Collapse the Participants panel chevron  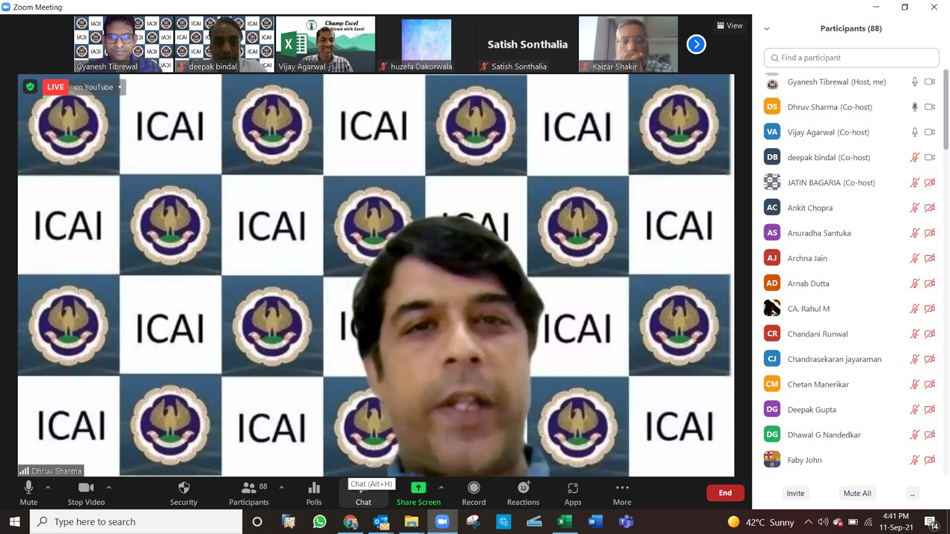(x=766, y=28)
